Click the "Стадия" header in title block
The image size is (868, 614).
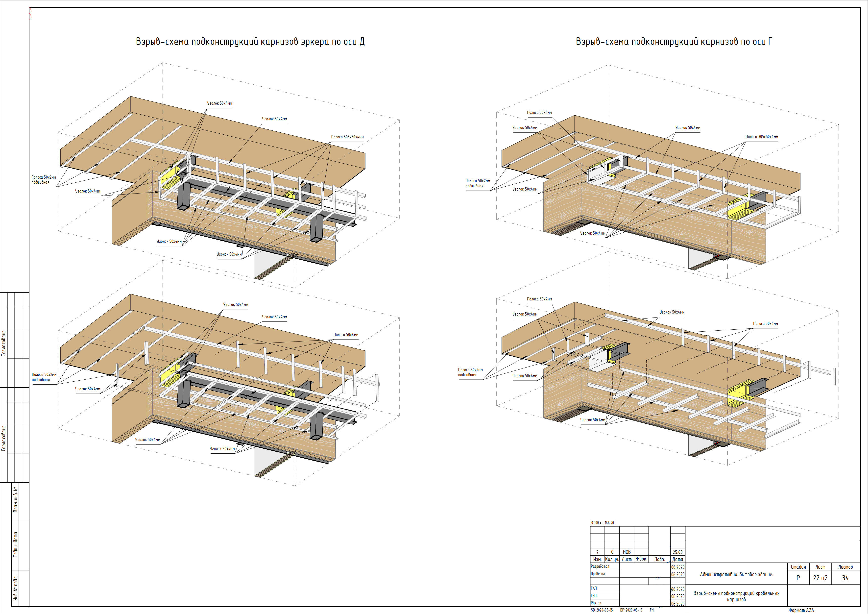[x=798, y=567]
